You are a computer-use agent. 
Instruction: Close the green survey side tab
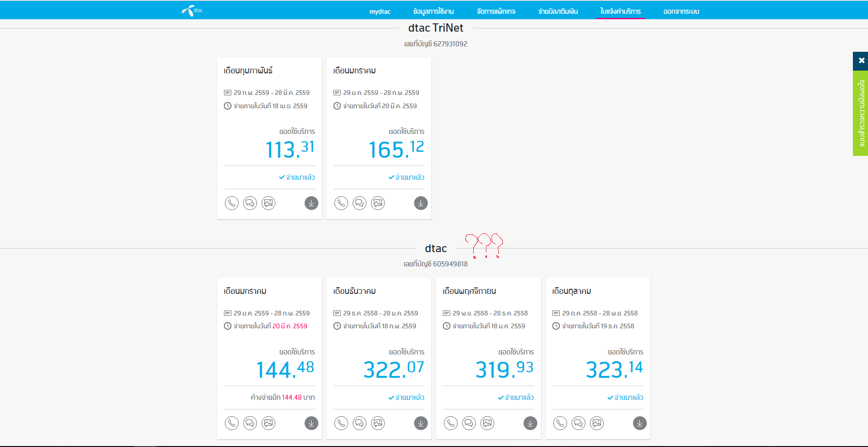coord(861,61)
